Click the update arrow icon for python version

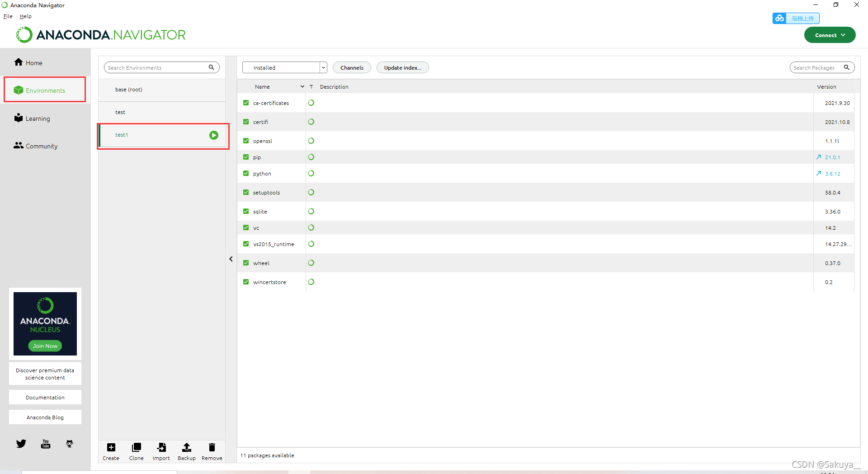[819, 173]
